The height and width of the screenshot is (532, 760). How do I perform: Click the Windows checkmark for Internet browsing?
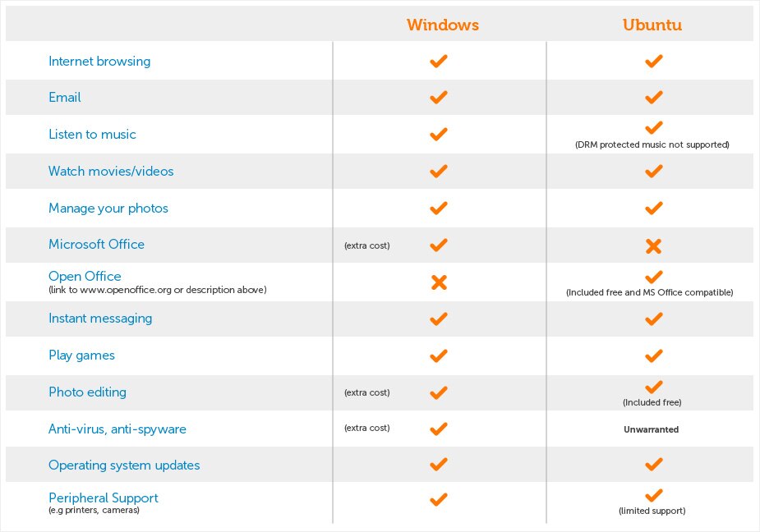point(439,61)
